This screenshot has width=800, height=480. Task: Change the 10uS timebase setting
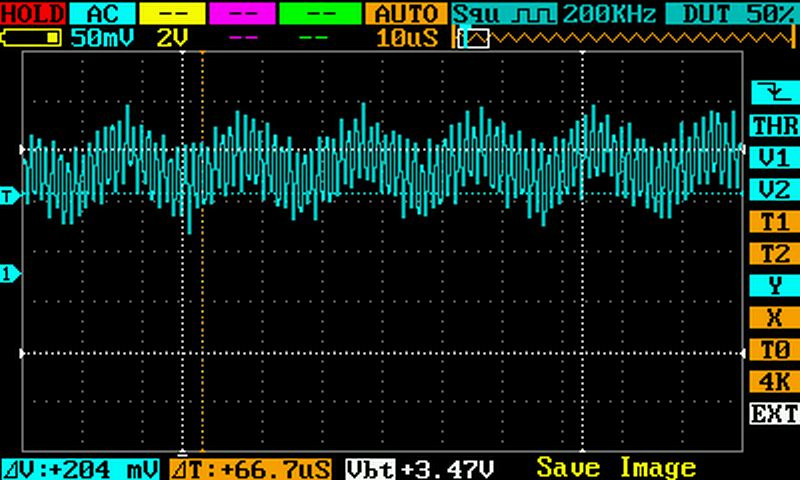pos(406,38)
